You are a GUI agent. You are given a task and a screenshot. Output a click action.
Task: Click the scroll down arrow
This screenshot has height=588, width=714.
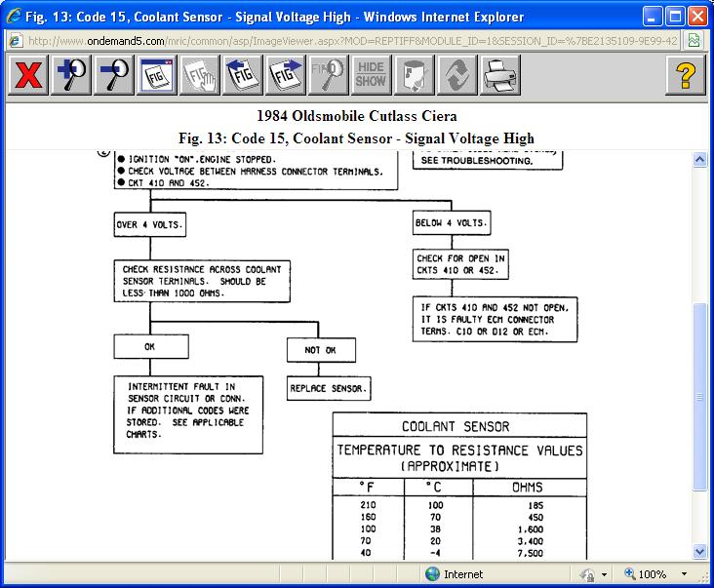click(699, 552)
